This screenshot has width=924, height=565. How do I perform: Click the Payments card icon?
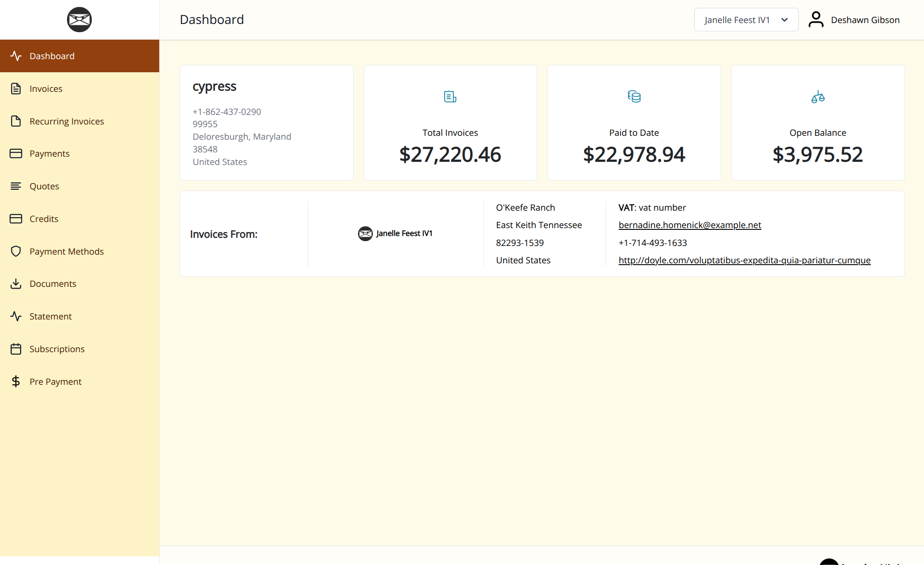16,153
